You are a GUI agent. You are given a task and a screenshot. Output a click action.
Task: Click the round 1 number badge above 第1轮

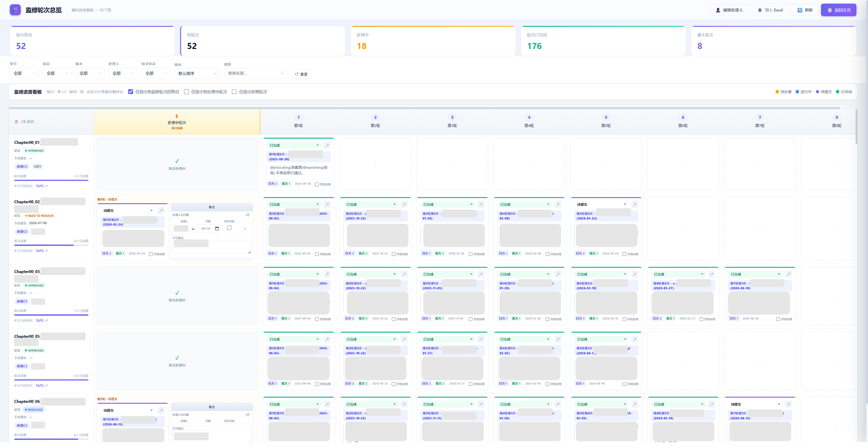298,117
